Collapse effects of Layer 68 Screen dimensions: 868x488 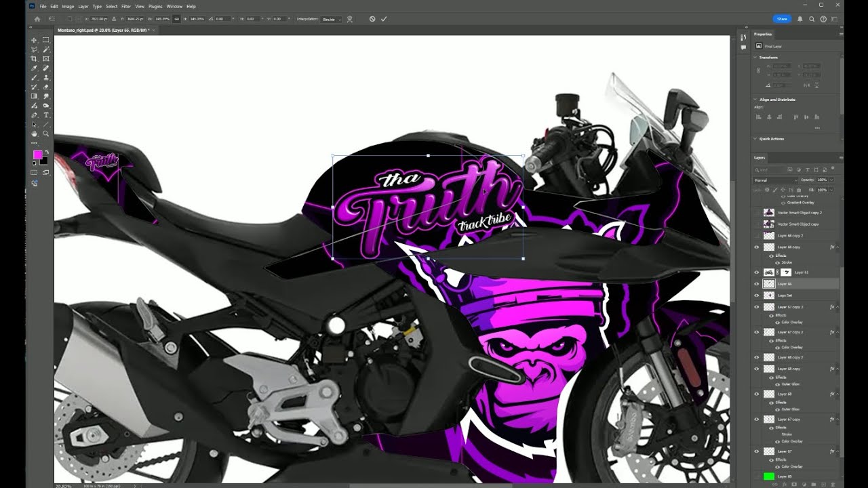[x=837, y=394]
